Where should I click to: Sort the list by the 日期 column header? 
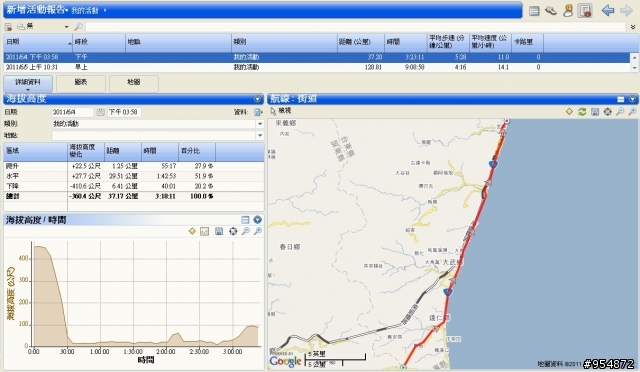[38, 42]
